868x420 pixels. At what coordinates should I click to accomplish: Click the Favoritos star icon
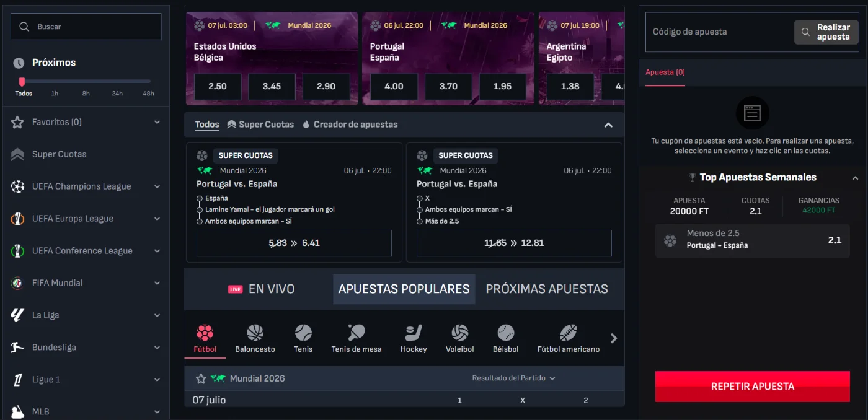(x=17, y=122)
